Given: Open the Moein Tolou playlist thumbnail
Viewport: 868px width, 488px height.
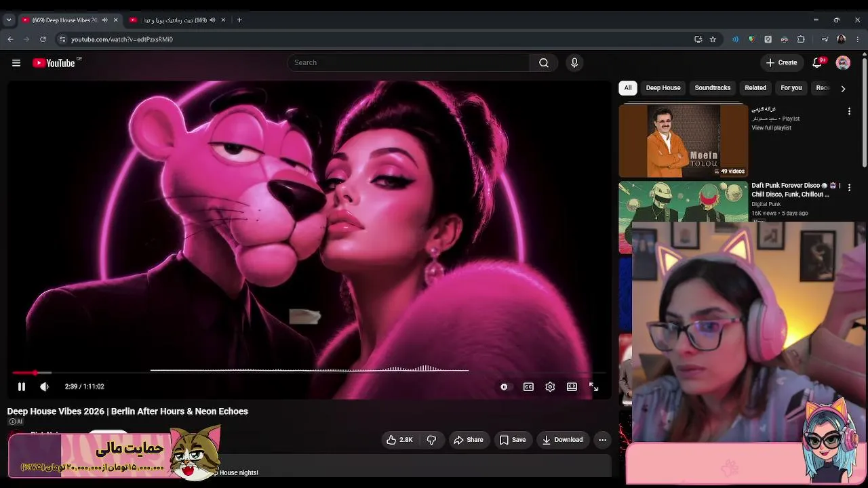Looking at the screenshot, I should pyautogui.click(x=684, y=141).
